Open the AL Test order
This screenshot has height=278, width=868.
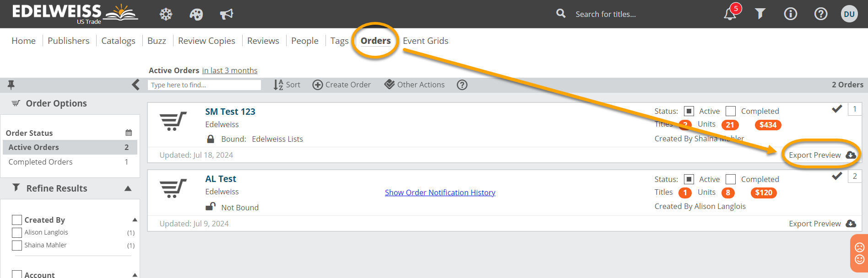pyautogui.click(x=221, y=179)
